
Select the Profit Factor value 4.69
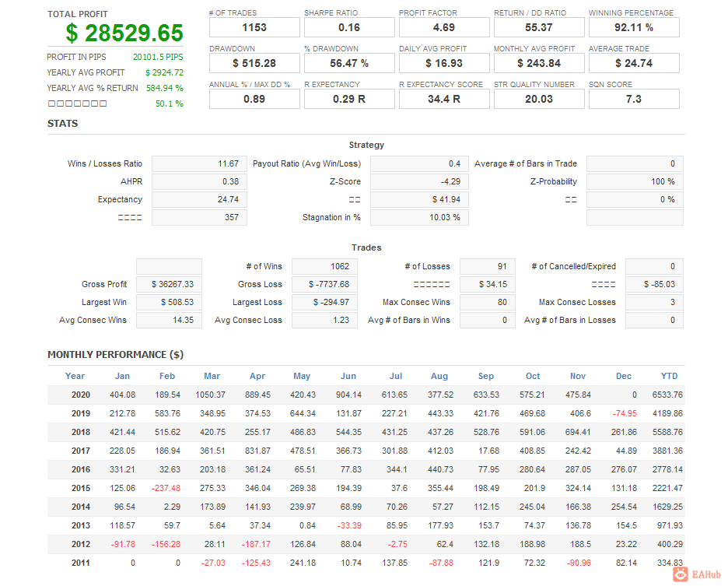coord(444,27)
